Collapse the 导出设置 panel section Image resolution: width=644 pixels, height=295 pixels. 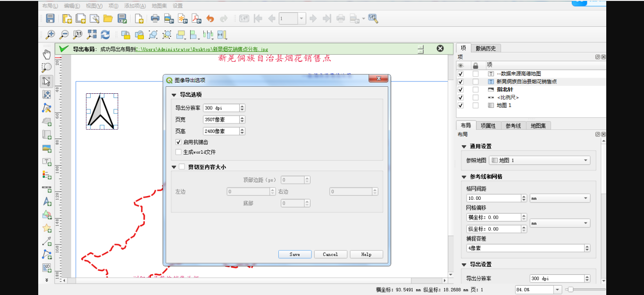pyautogui.click(x=464, y=264)
